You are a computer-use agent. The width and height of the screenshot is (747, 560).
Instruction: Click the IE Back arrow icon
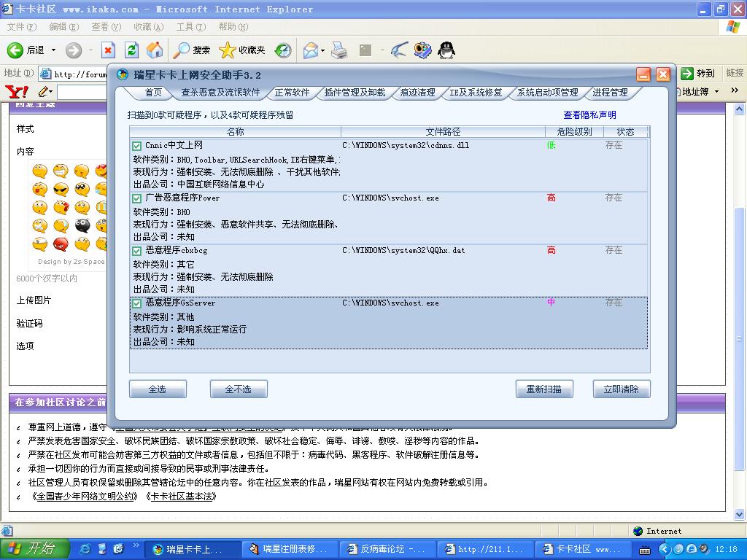(15, 50)
